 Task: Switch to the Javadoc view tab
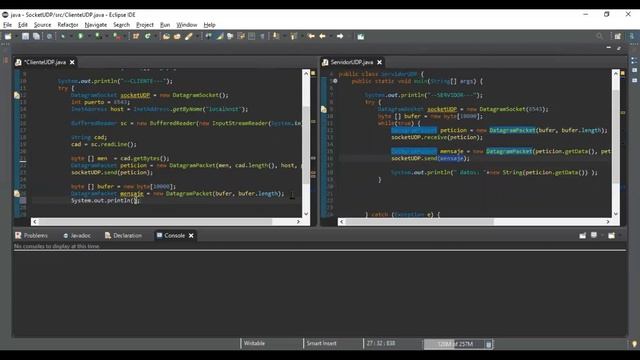point(77,236)
